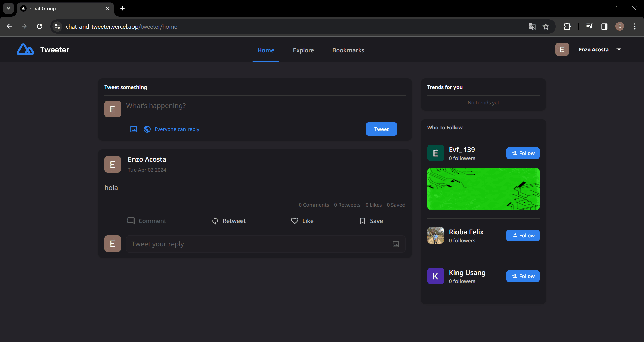Click the Google Translate icon
The image size is (644, 342).
coord(532,27)
